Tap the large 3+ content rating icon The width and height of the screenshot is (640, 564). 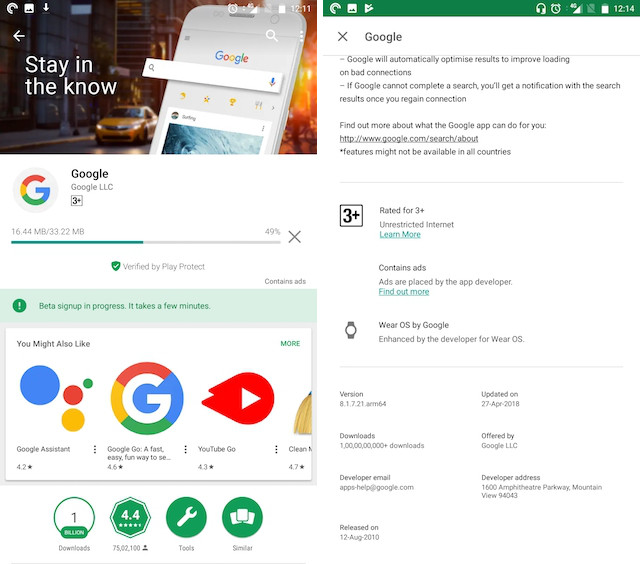pos(351,215)
